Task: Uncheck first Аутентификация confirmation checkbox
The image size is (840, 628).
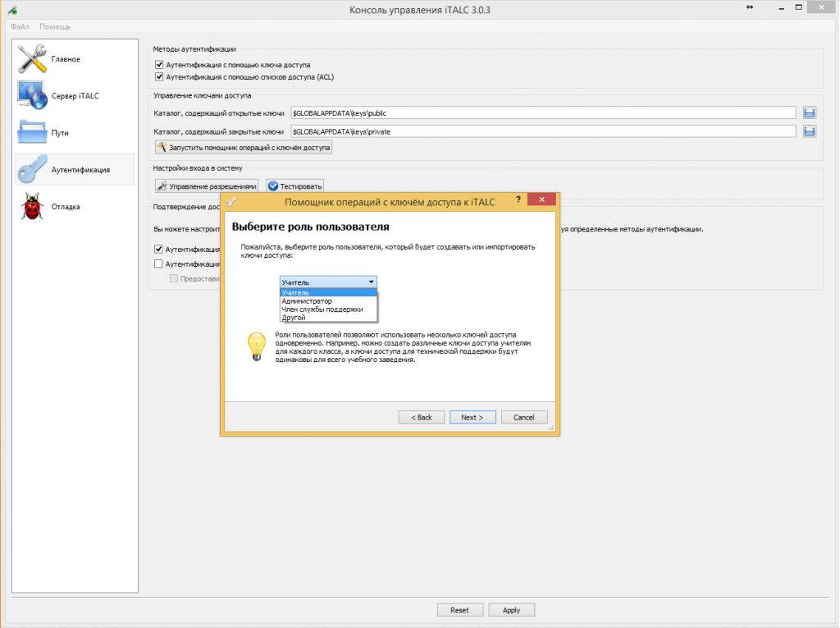Action: pyautogui.click(x=158, y=249)
